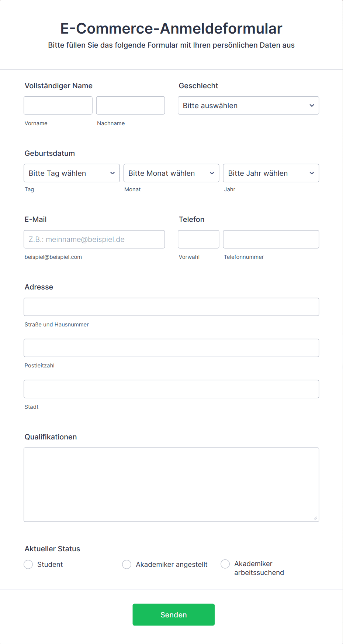Click inside the Qualifikationen text area

click(x=171, y=484)
